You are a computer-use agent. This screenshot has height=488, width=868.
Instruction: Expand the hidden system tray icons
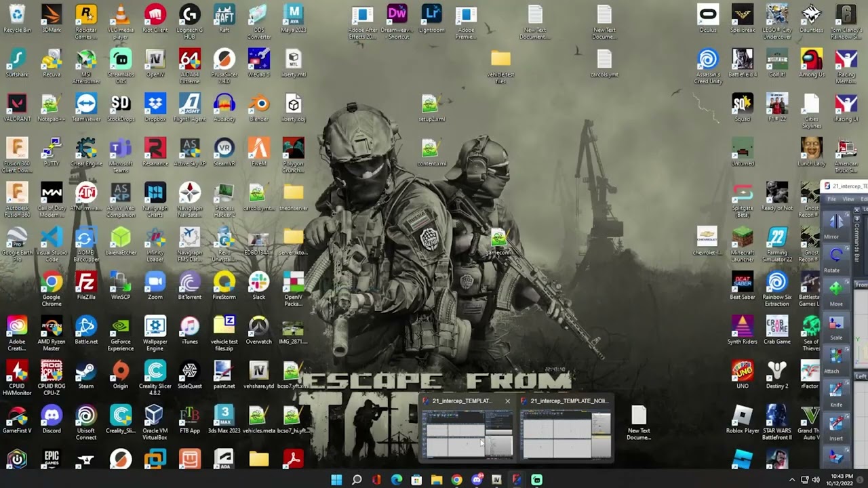click(x=791, y=480)
